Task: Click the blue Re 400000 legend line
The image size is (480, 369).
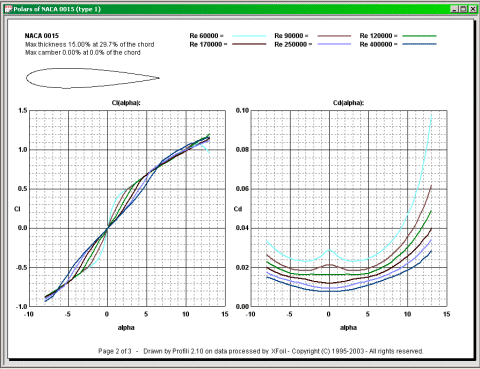Action: click(x=419, y=44)
